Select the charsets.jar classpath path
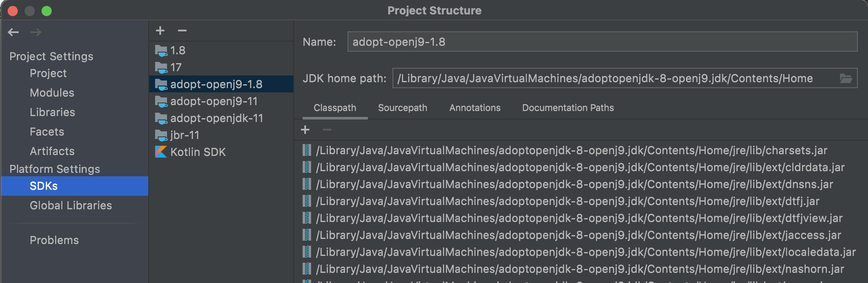This screenshot has height=283, width=868. pos(572,150)
